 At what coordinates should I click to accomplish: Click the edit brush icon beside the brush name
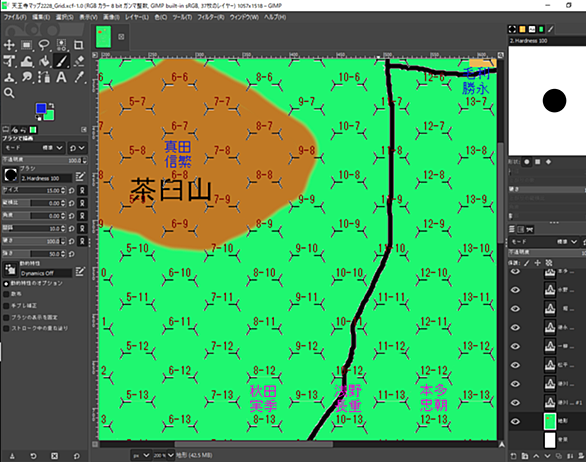(x=80, y=176)
